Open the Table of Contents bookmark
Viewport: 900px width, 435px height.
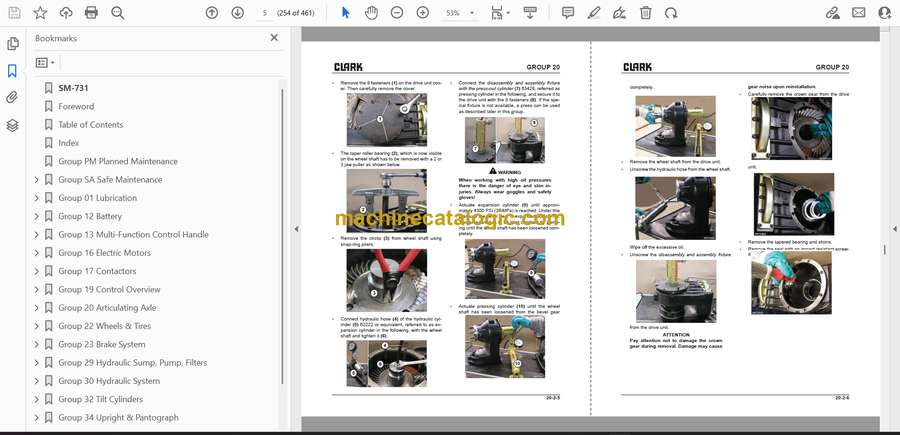pyautogui.click(x=90, y=125)
